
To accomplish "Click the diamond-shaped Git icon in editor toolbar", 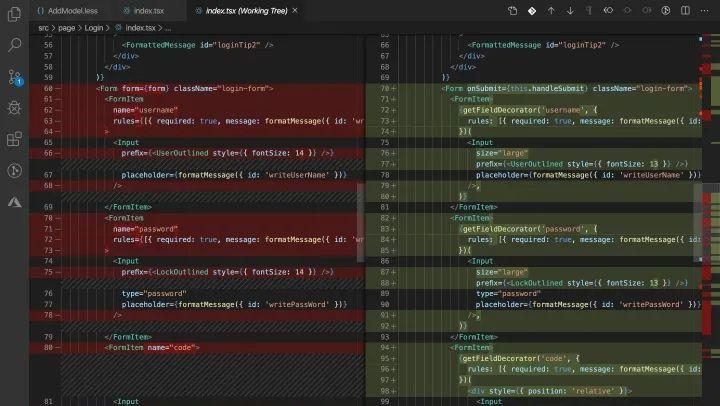I will (532, 11).
